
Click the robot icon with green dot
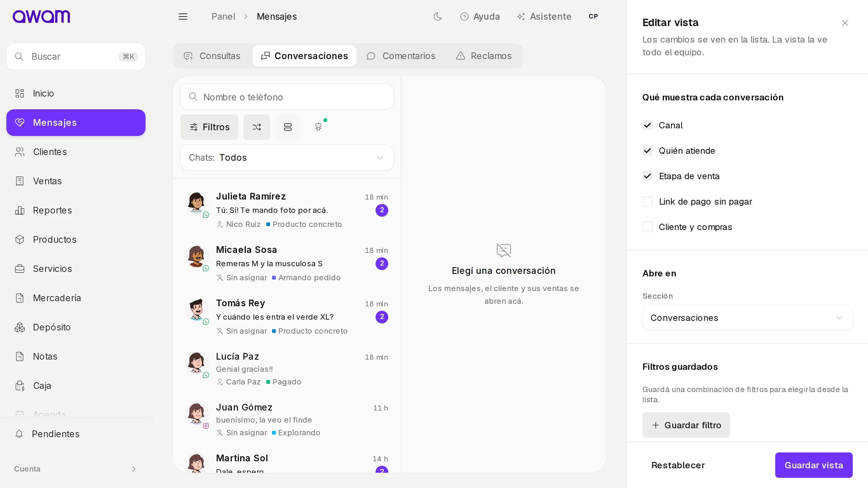coord(318,127)
